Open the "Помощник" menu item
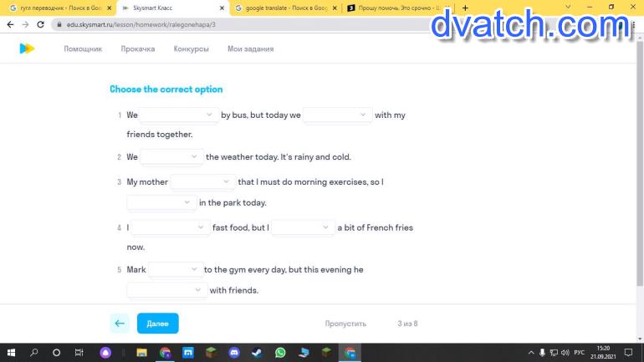The image size is (644, 362). coord(83,48)
